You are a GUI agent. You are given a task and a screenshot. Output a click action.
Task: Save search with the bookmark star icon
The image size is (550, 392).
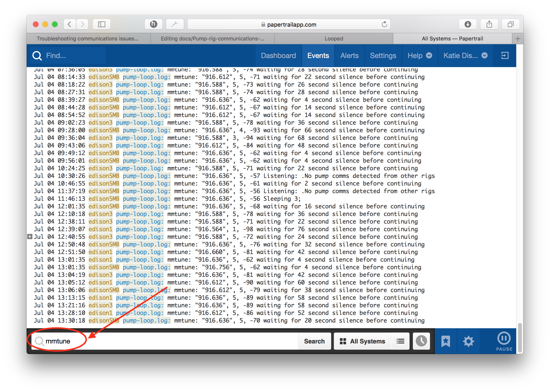tap(446, 341)
